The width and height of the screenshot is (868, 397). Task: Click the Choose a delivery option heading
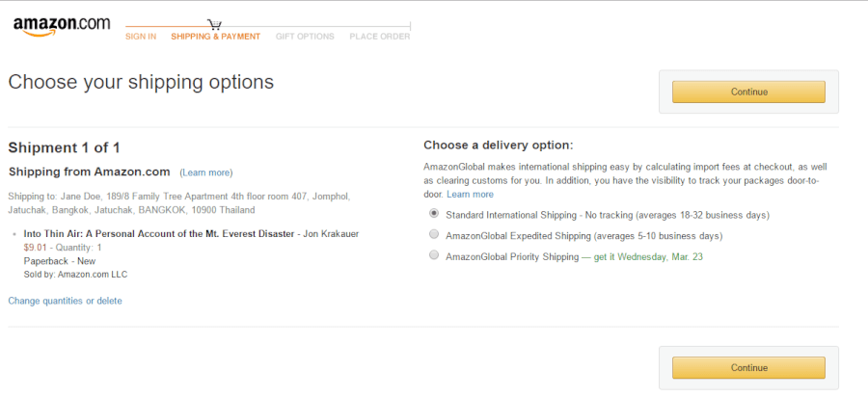click(498, 146)
